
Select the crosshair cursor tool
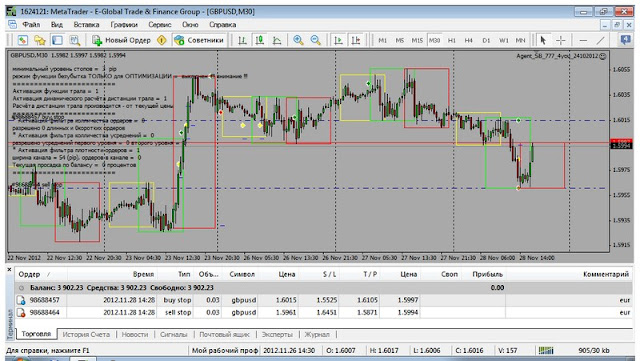point(560,40)
